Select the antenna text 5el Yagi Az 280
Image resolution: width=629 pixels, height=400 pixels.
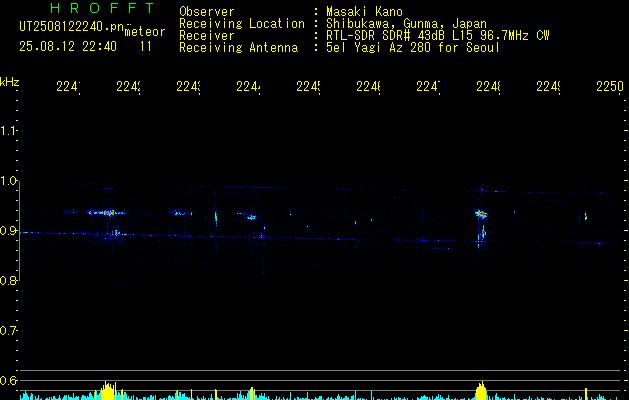(379, 48)
